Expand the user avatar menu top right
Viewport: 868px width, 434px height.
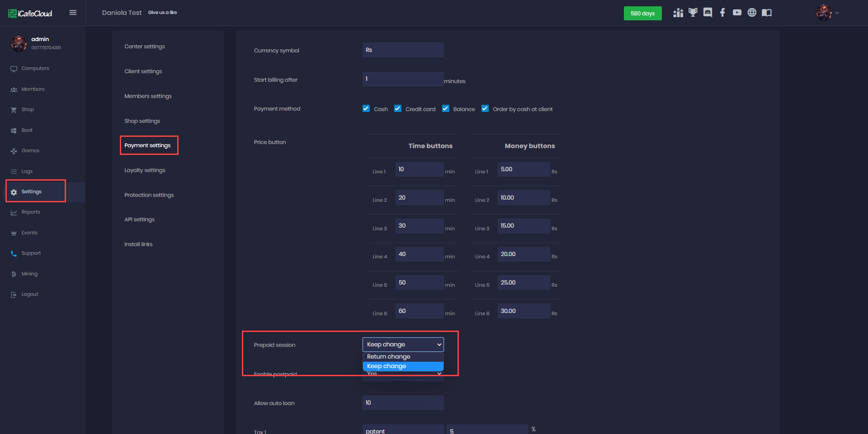(827, 13)
